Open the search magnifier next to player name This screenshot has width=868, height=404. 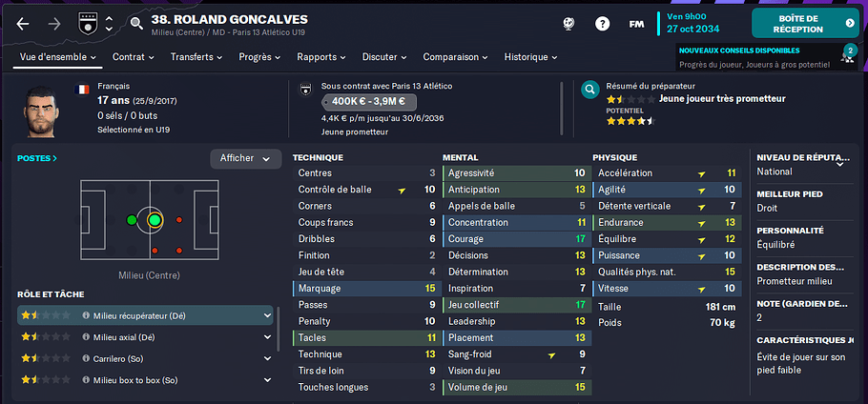pyautogui.click(x=136, y=23)
